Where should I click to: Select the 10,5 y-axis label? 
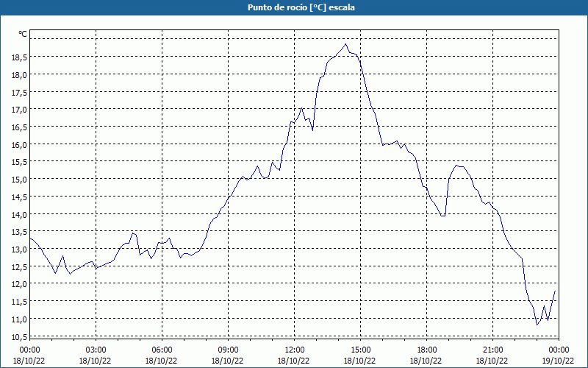[x=19, y=336]
